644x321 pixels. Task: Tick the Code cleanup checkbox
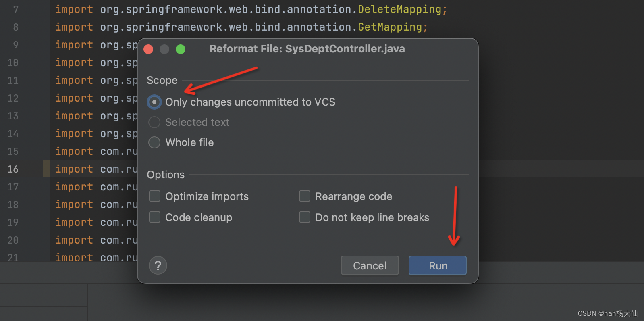[155, 217]
